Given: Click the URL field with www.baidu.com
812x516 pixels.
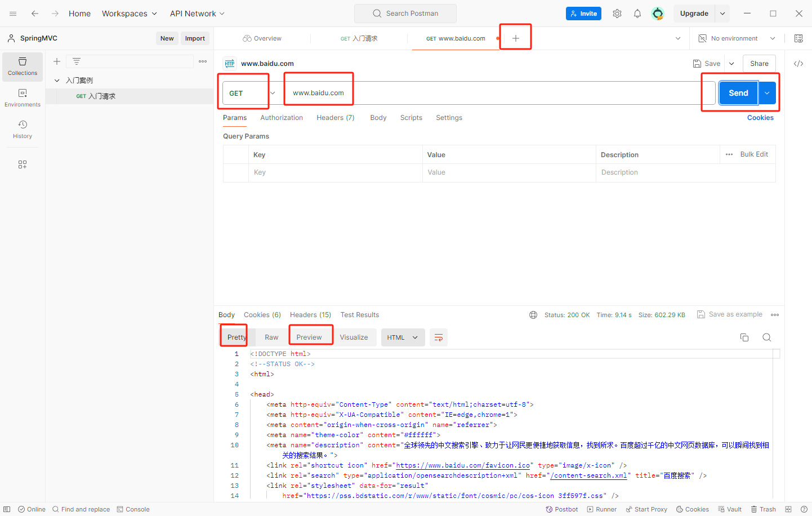Looking at the screenshot, I should click(x=498, y=93).
